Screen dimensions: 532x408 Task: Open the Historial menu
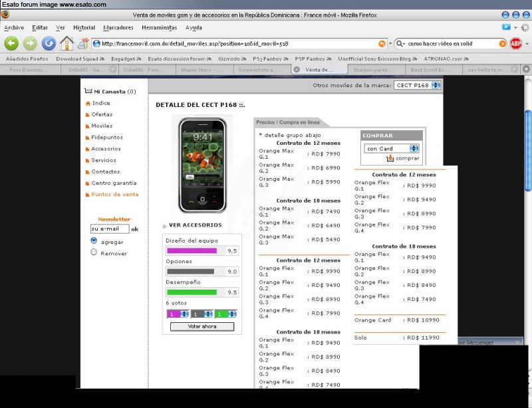tap(84, 27)
